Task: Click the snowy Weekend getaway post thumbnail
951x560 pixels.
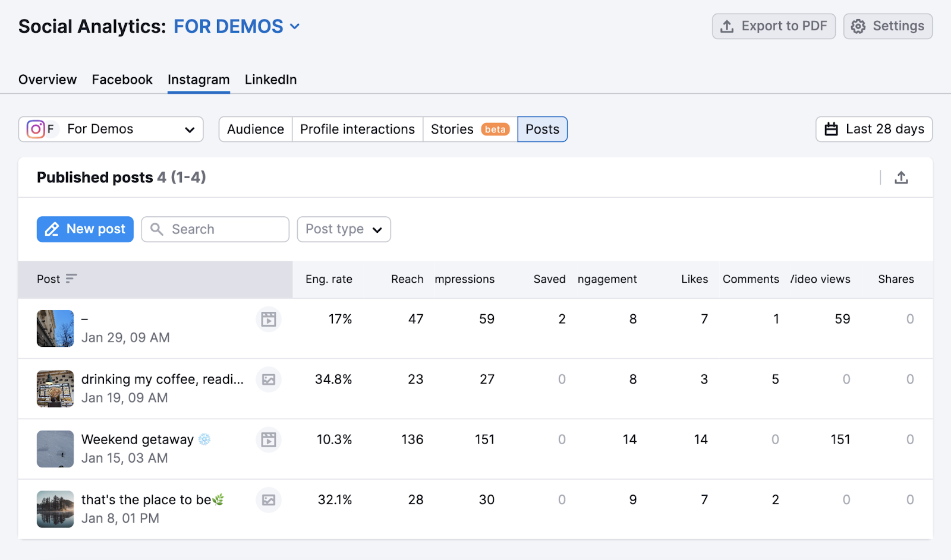Action: (55, 448)
